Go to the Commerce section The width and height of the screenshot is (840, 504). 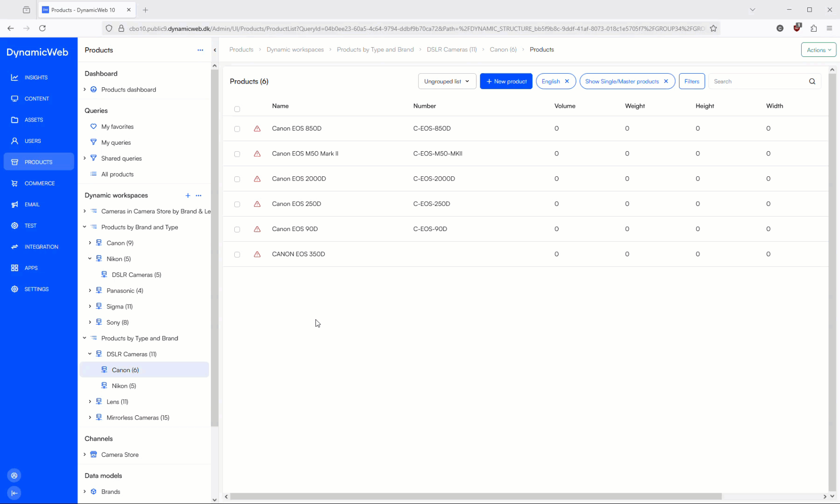[x=39, y=183]
